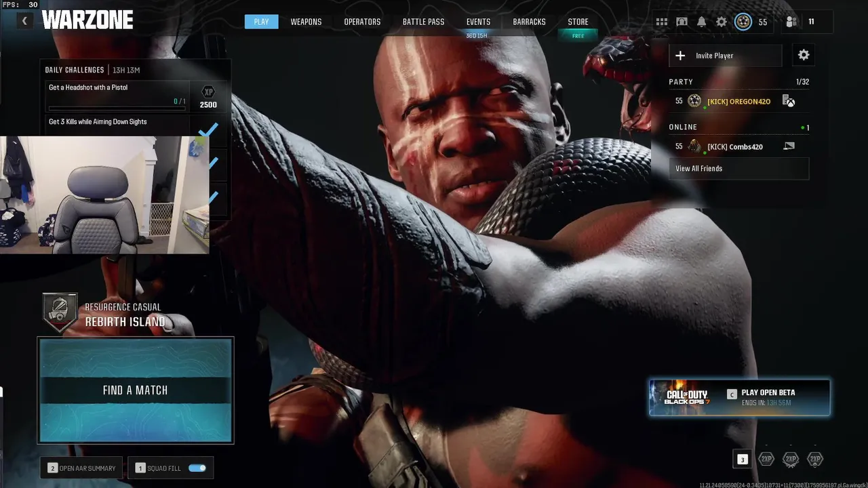Go back using the top-left arrow
868x488 pixels.
pyautogui.click(x=24, y=21)
